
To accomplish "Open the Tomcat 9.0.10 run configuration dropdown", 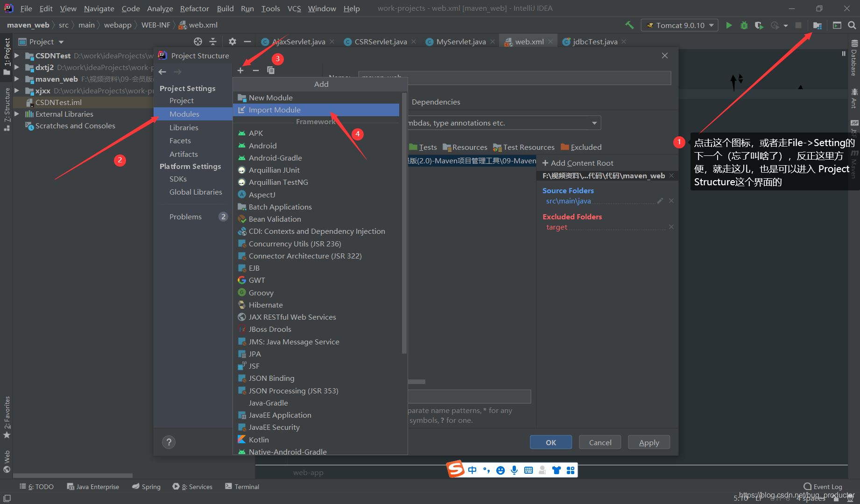I will click(679, 25).
